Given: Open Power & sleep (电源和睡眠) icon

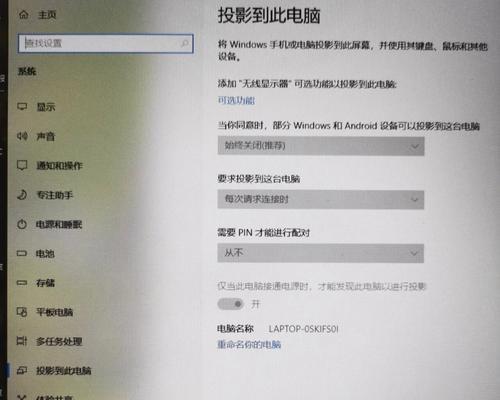Looking at the screenshot, I should point(22,224).
